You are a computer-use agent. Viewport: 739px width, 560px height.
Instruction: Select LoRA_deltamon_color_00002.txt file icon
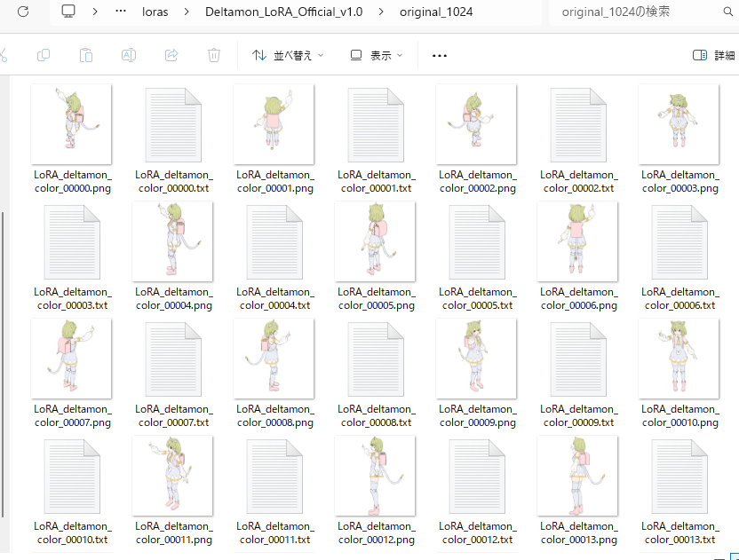click(x=579, y=125)
